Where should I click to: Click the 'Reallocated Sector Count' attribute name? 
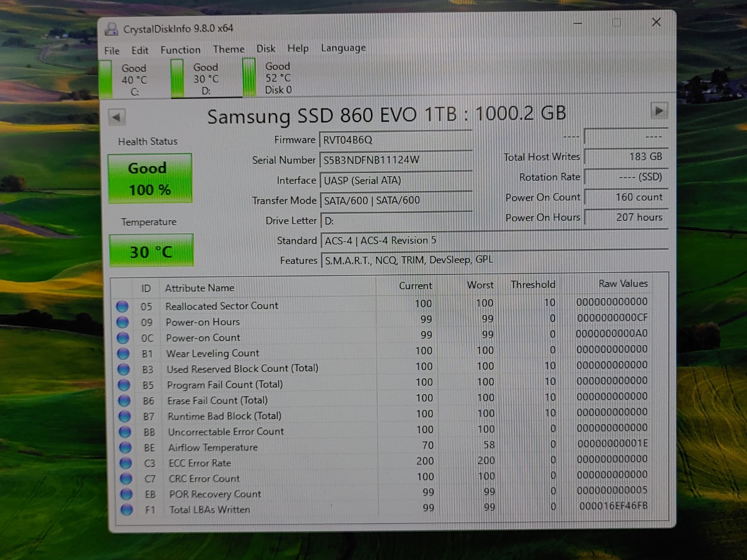[x=222, y=306]
